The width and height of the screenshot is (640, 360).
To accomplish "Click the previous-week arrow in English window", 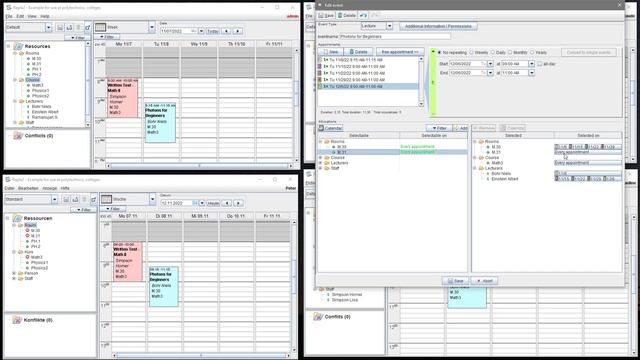I will pyautogui.click(x=226, y=31).
